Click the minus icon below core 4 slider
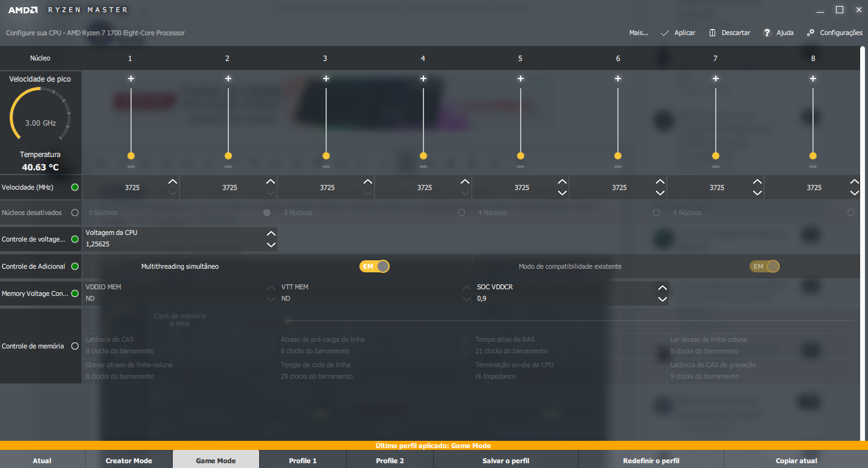868x468 pixels. pos(423,166)
